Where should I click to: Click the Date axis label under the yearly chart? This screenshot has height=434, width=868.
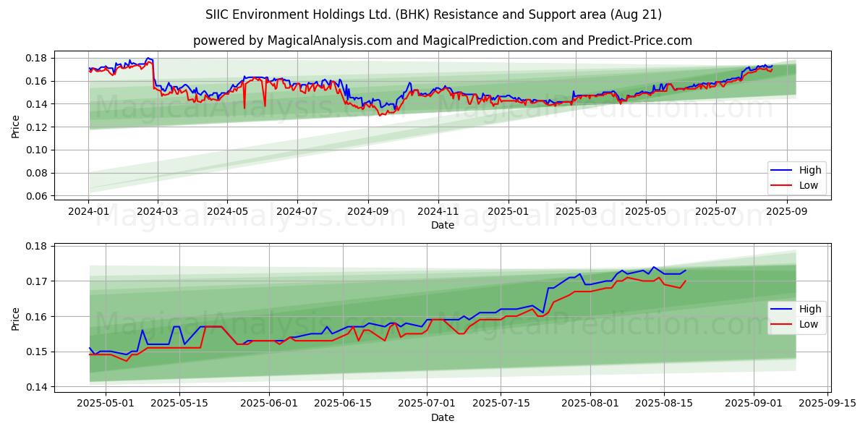443,226
